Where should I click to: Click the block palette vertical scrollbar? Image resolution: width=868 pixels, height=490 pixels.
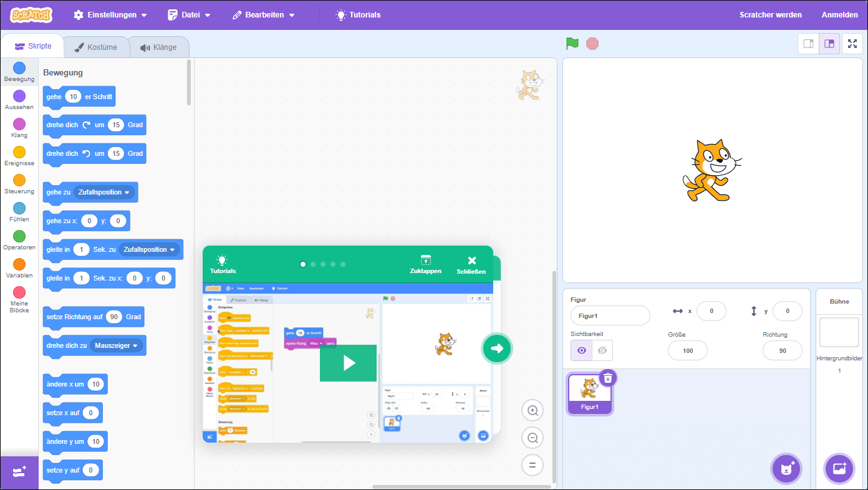pyautogui.click(x=189, y=82)
